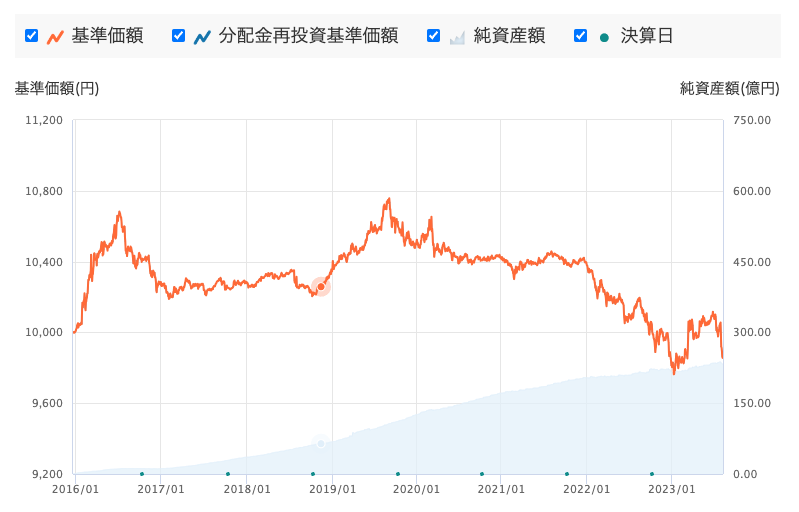
Task: Disable the 純資産額 checkbox
Action: (x=434, y=36)
